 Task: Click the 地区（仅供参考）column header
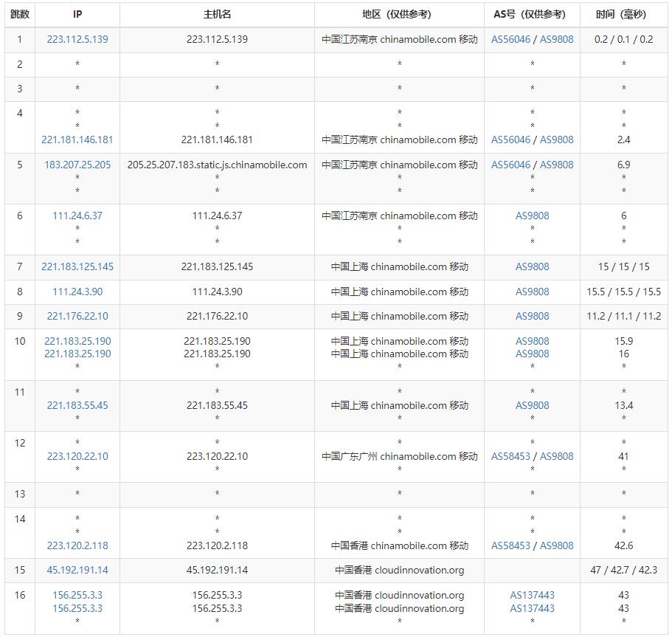click(x=399, y=15)
